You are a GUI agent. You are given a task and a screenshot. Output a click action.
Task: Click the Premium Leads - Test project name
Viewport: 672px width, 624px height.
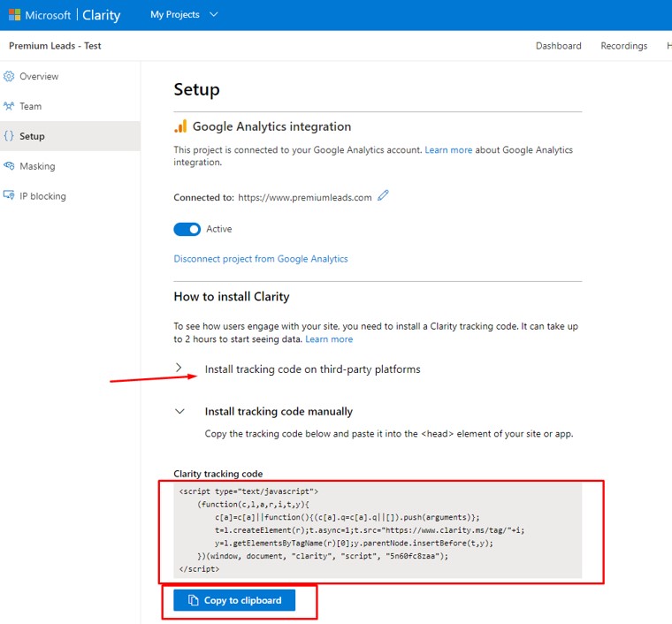point(55,46)
